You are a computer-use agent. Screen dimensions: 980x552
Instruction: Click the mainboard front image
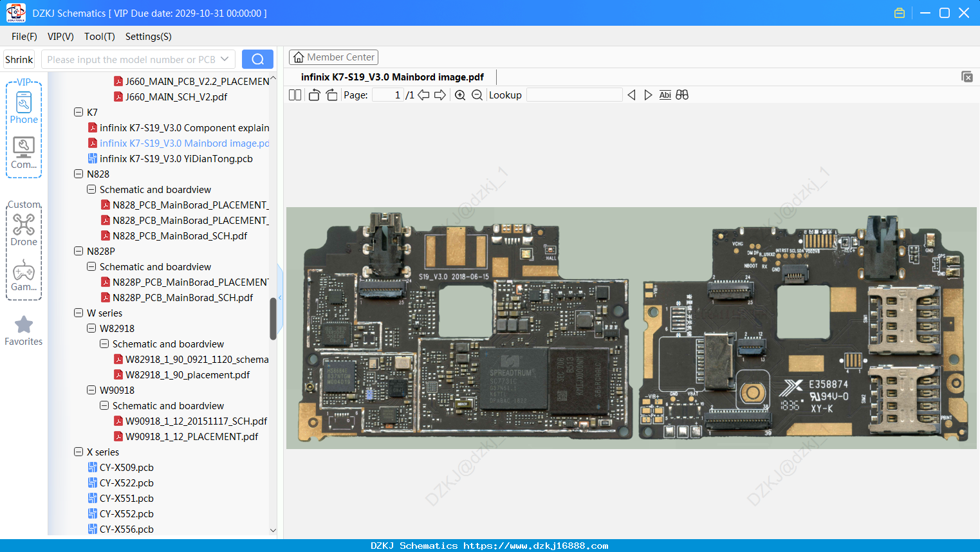tap(465, 328)
